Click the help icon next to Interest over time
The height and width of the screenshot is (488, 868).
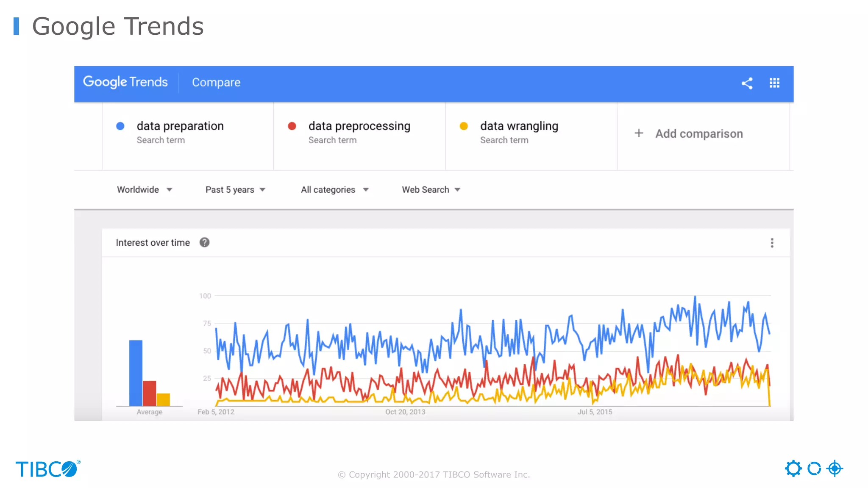(204, 242)
